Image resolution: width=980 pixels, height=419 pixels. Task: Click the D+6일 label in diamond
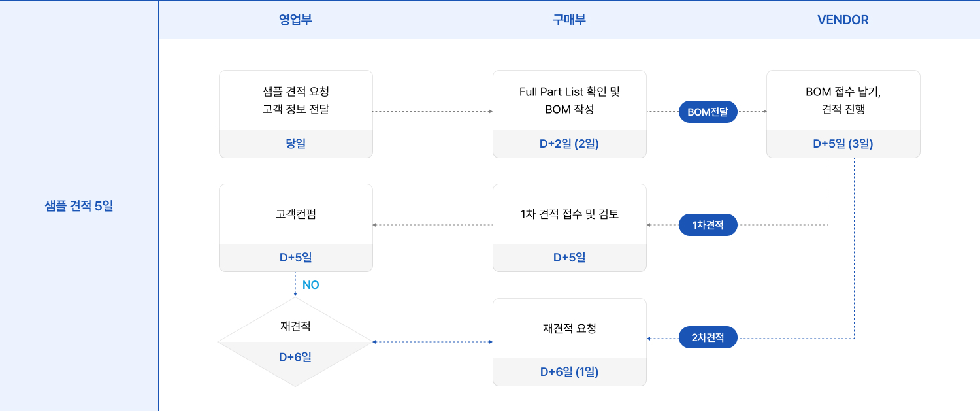(295, 357)
